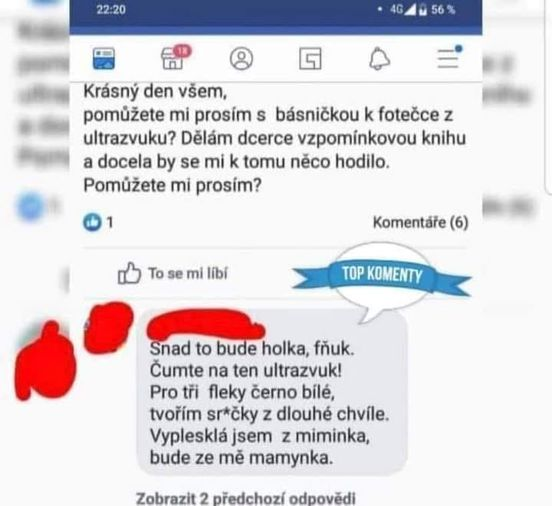552x506 pixels.
Task: Click the 22:20 status bar clock
Action: point(111,10)
